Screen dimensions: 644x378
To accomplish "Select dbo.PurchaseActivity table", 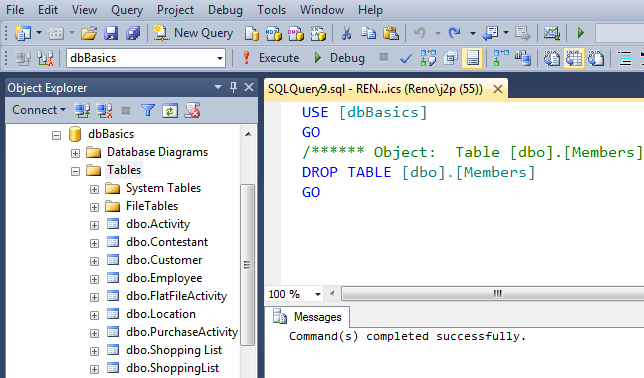I will (182, 332).
